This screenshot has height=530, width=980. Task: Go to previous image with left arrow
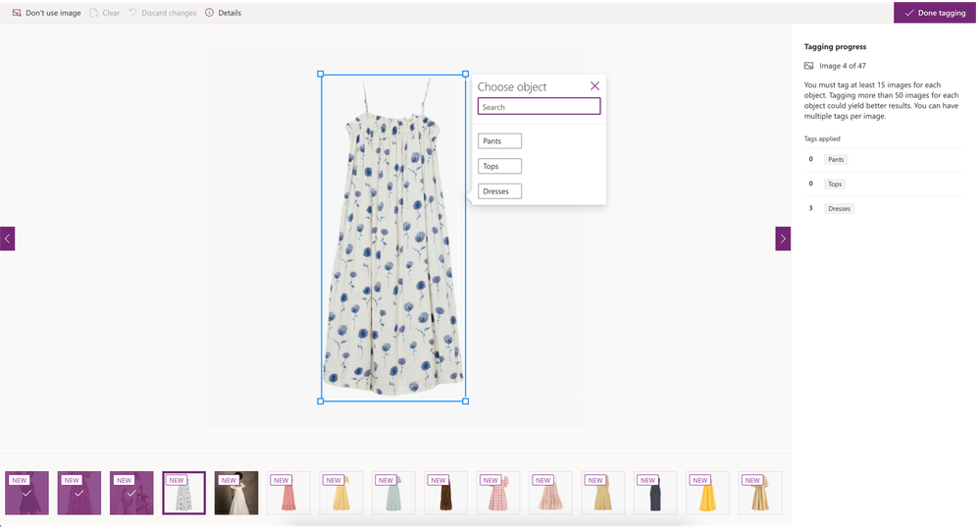(x=8, y=238)
